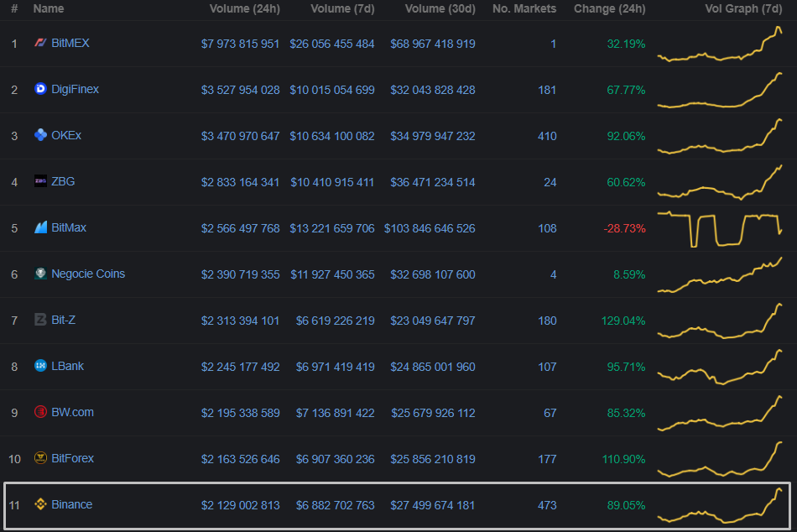Click the BW.com logo icon
Screen dimensions: 797x532
tap(40, 412)
